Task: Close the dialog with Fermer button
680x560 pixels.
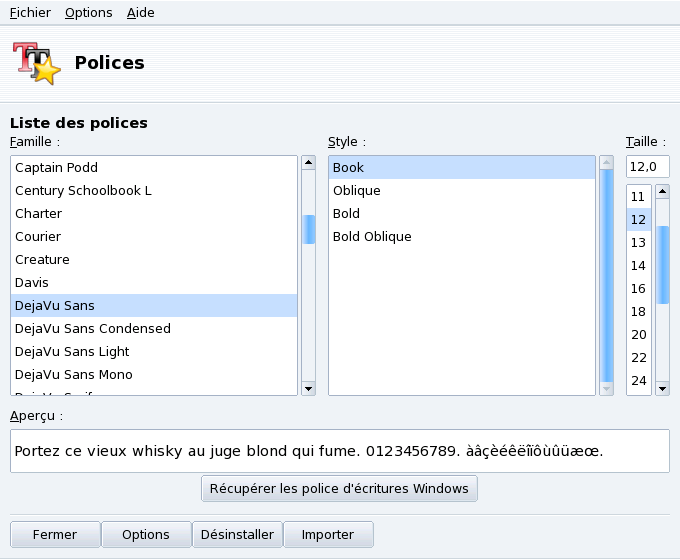Action: click(55, 535)
